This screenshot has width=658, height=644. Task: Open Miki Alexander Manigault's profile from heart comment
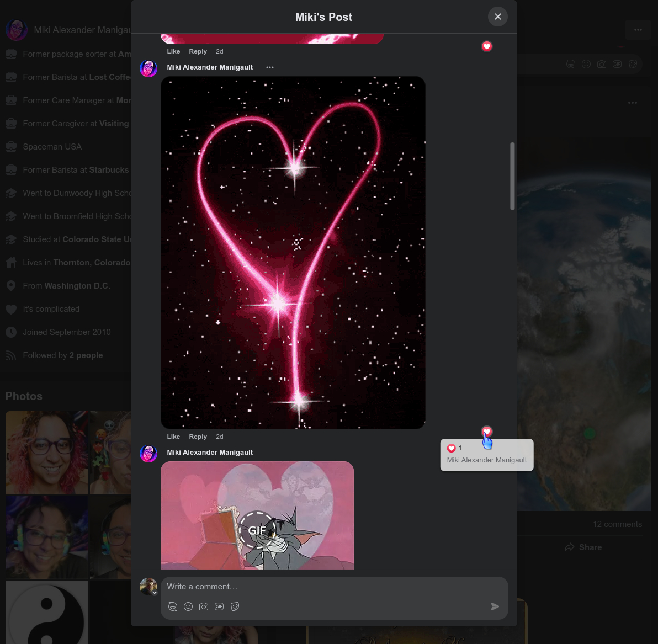(x=210, y=67)
